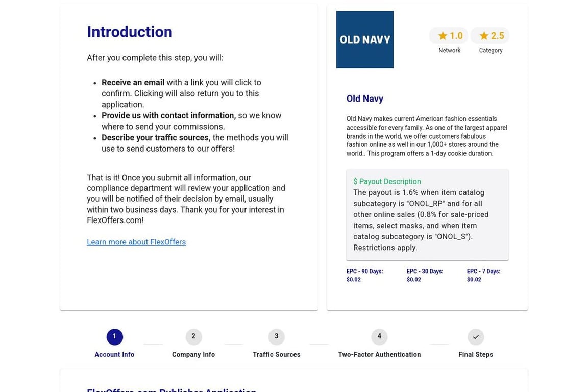Screen dimensions: 588x392
Task: Select step 1 Account Info
Action: [114, 343]
